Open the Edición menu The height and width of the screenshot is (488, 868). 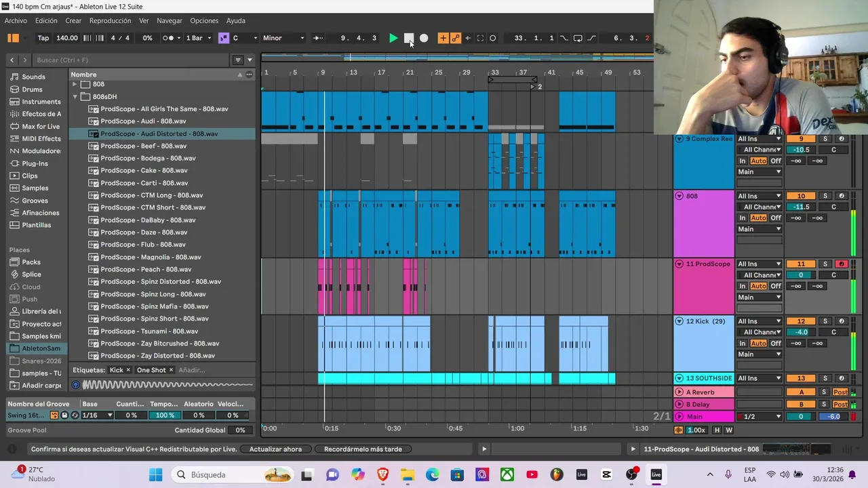[46, 20]
